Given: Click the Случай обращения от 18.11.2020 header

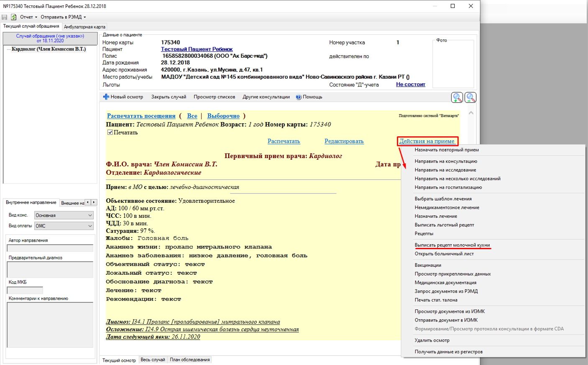Looking at the screenshot, I should [x=50, y=38].
